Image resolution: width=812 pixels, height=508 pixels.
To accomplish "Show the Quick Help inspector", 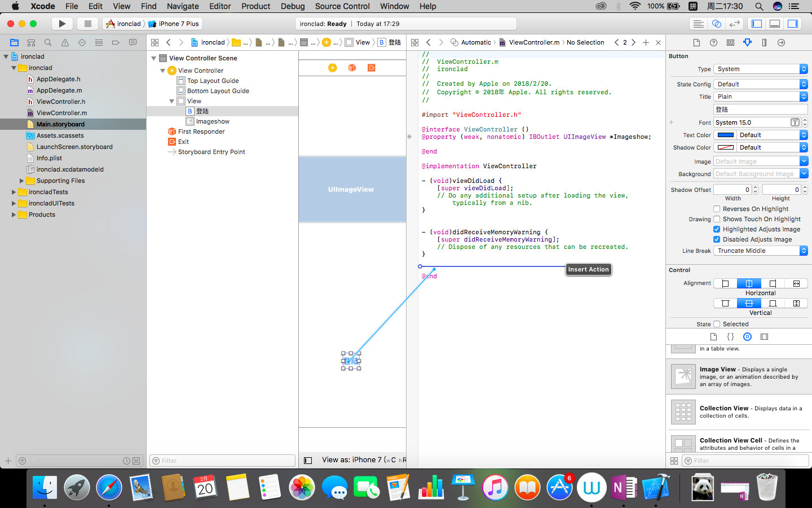I will pos(713,42).
